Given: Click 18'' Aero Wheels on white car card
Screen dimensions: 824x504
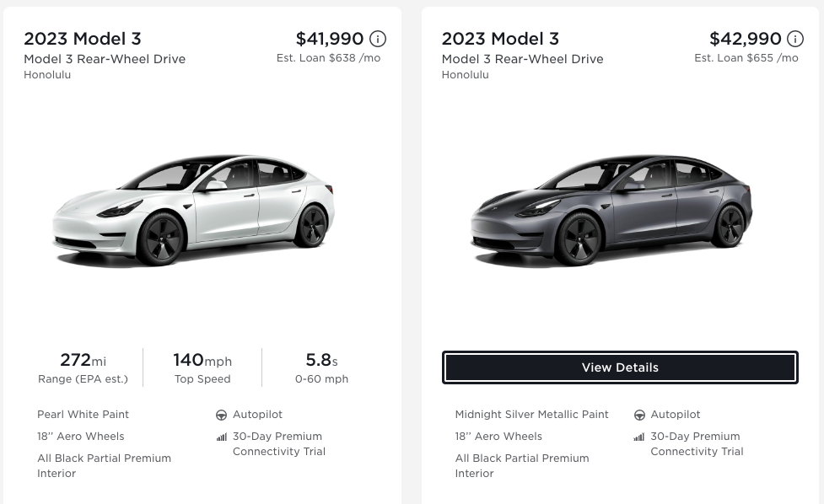Looking at the screenshot, I should (80, 437).
